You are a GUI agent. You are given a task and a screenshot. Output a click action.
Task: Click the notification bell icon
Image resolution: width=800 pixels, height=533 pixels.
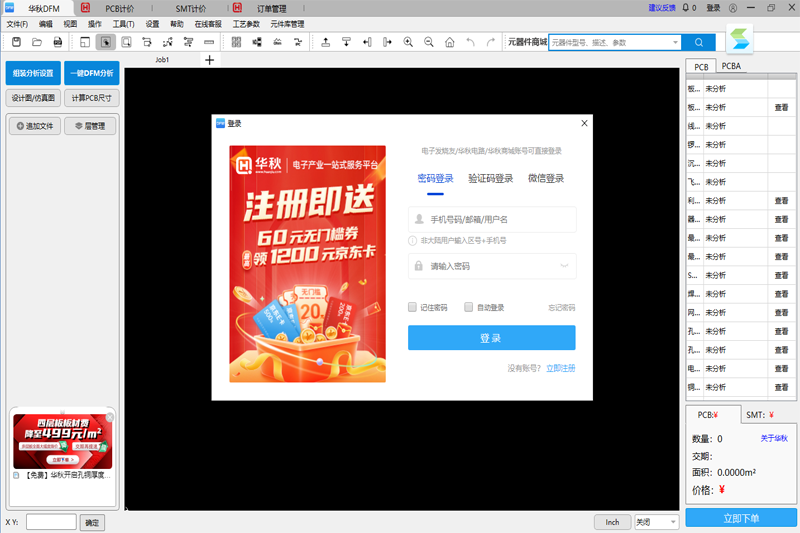686,8
